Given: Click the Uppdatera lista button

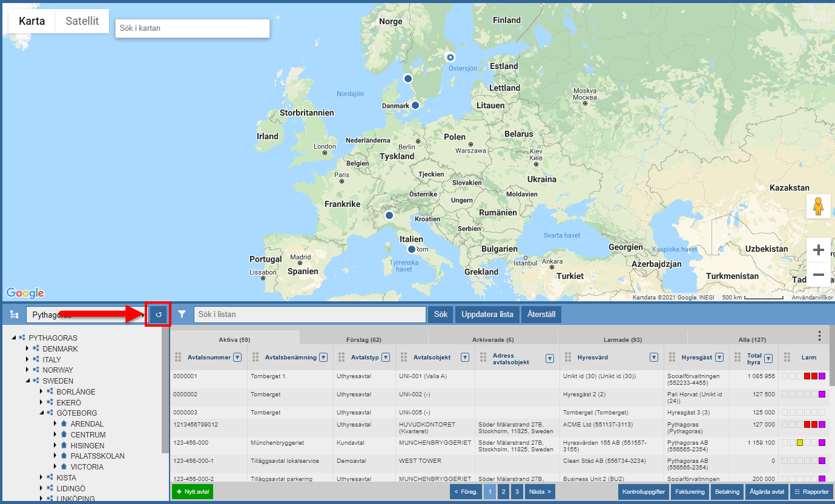Looking at the screenshot, I should (487, 315).
